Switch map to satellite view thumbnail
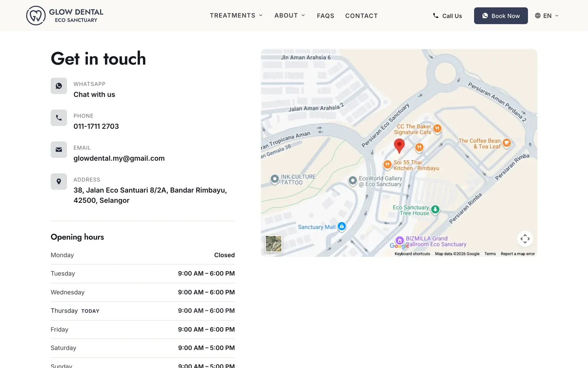The width and height of the screenshot is (588, 368). (274, 244)
